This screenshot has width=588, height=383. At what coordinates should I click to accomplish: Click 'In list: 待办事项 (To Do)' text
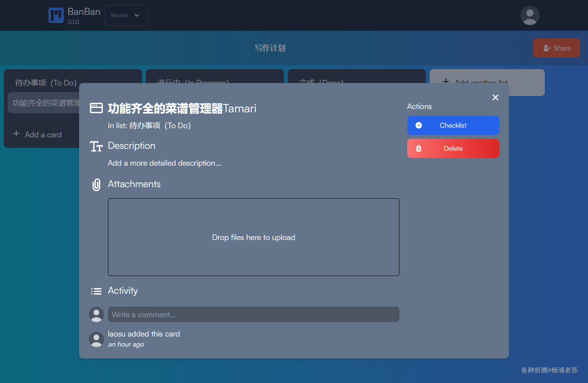(149, 126)
